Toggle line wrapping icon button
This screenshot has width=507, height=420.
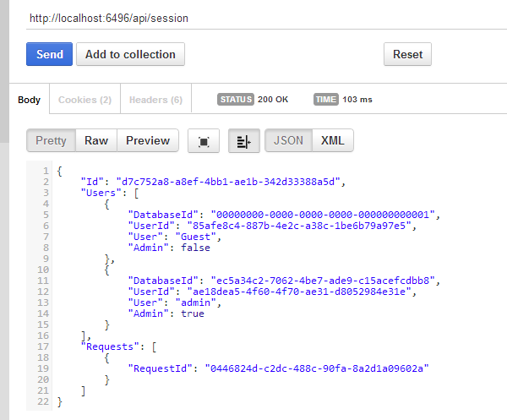coord(243,141)
